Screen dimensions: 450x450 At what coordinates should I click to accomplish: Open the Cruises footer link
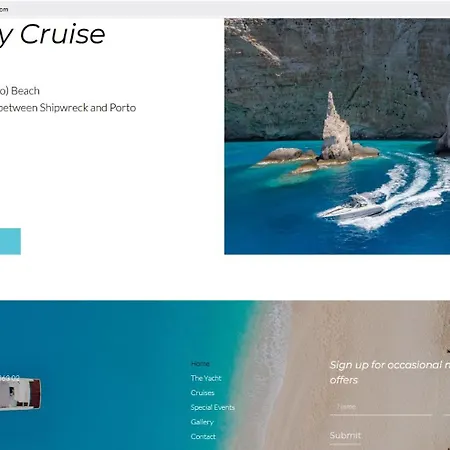(x=202, y=393)
